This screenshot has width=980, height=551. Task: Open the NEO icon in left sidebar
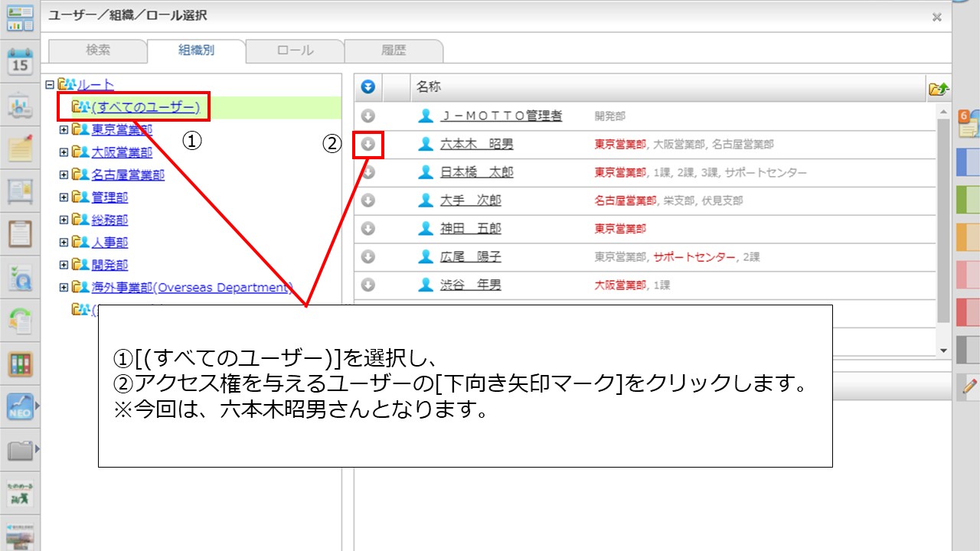(20, 407)
